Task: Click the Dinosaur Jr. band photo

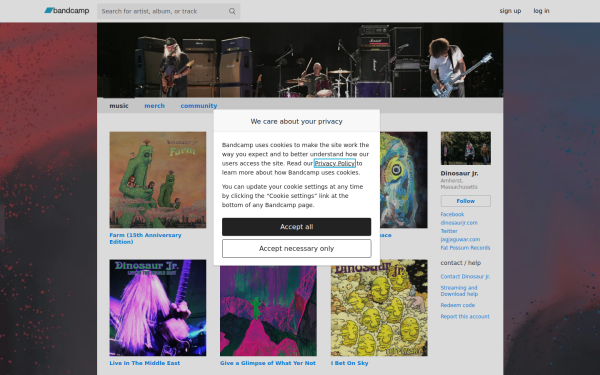Action: (x=466, y=148)
